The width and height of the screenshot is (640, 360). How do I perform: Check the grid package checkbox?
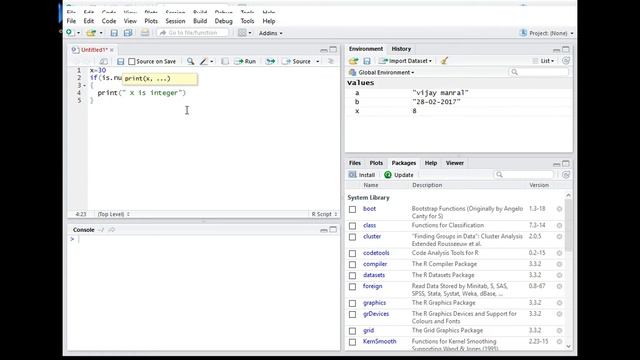coord(352,331)
